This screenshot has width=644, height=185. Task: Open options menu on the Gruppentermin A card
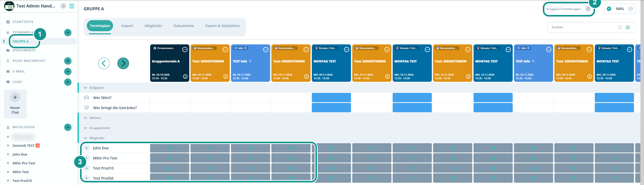coord(185,50)
